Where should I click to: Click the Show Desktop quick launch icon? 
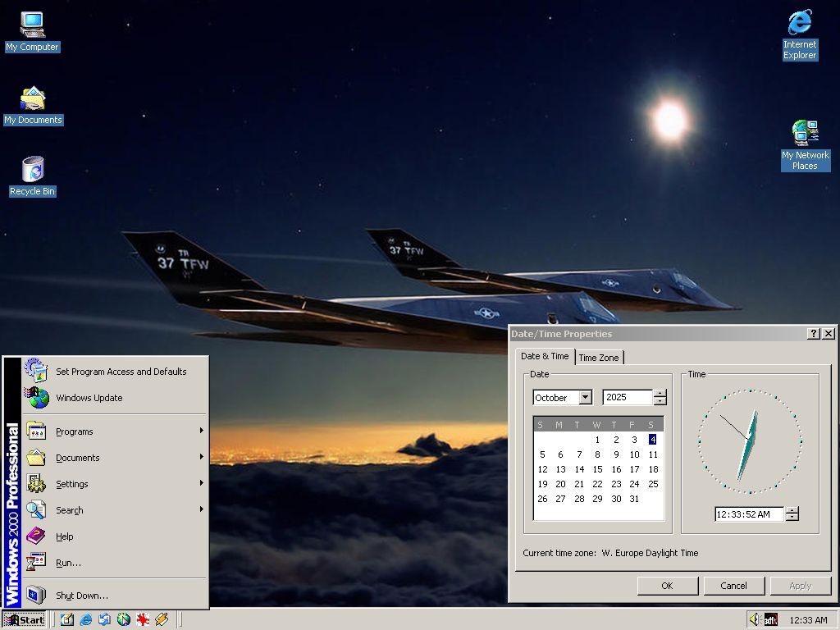67,620
